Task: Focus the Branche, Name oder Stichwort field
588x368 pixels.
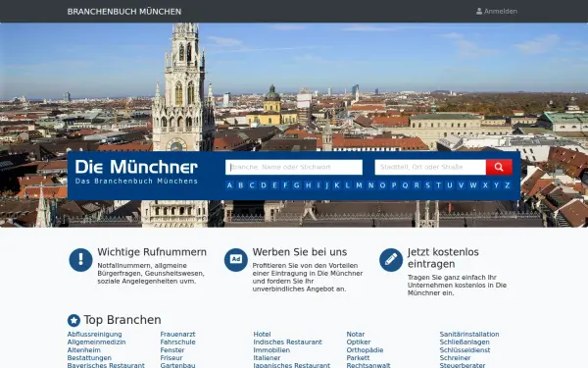Action: pos(294,167)
